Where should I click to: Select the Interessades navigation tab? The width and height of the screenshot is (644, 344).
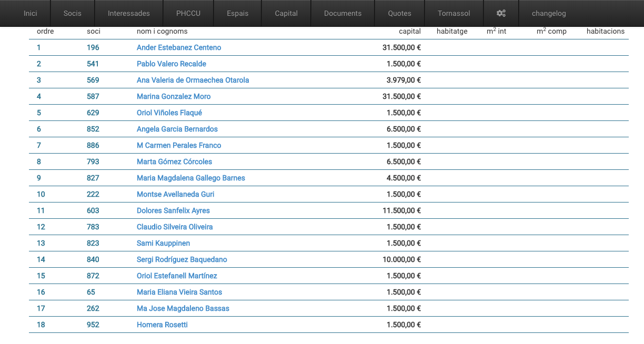pos(128,13)
